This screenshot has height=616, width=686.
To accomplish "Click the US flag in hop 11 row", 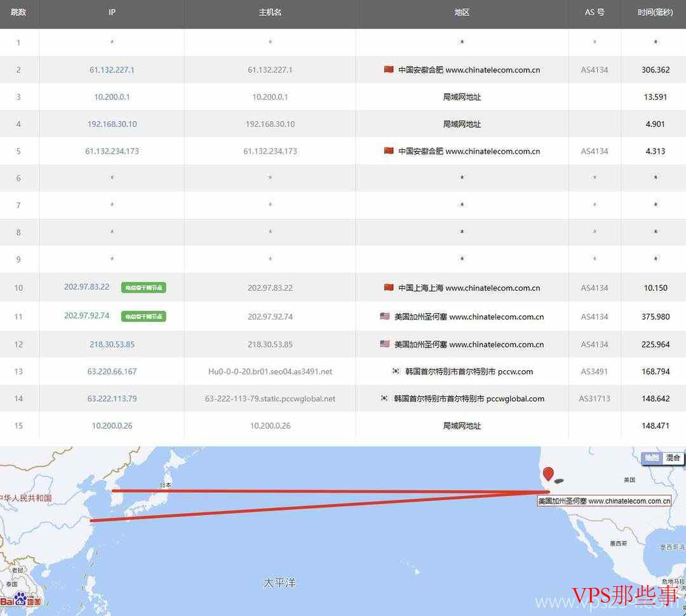I will 384,316.
